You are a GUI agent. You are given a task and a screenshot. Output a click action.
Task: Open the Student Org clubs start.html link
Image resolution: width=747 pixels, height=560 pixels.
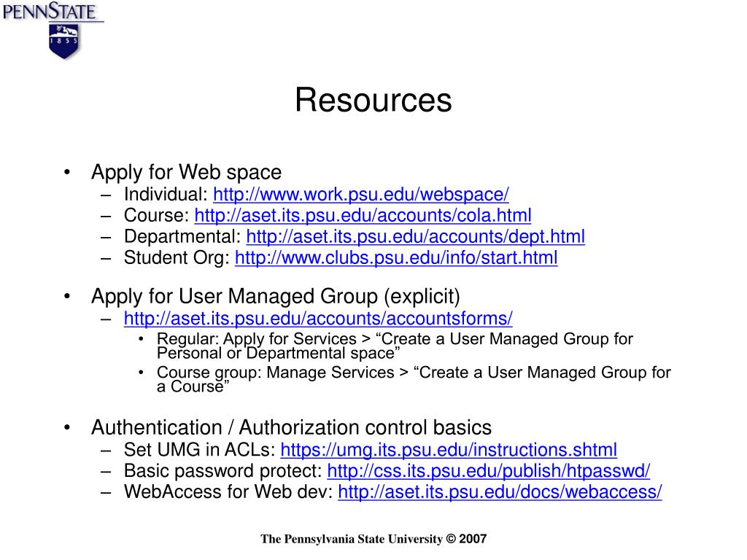(x=396, y=257)
